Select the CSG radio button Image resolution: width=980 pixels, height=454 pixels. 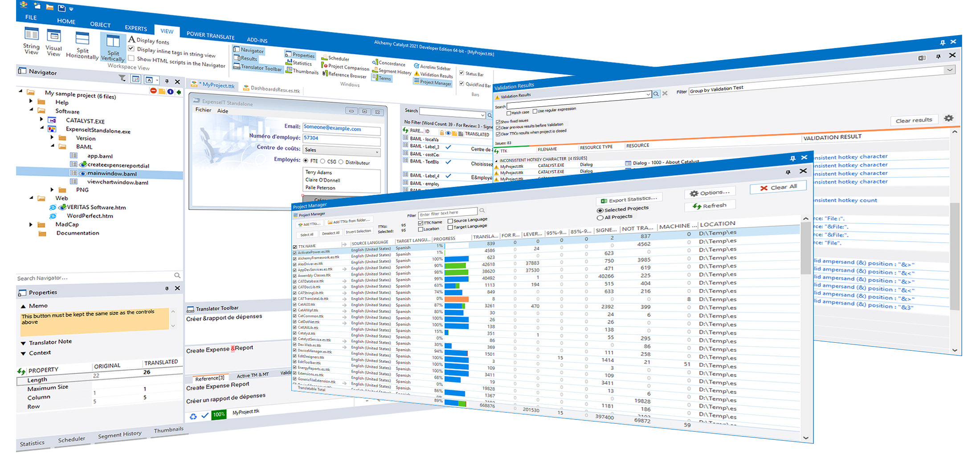323,162
